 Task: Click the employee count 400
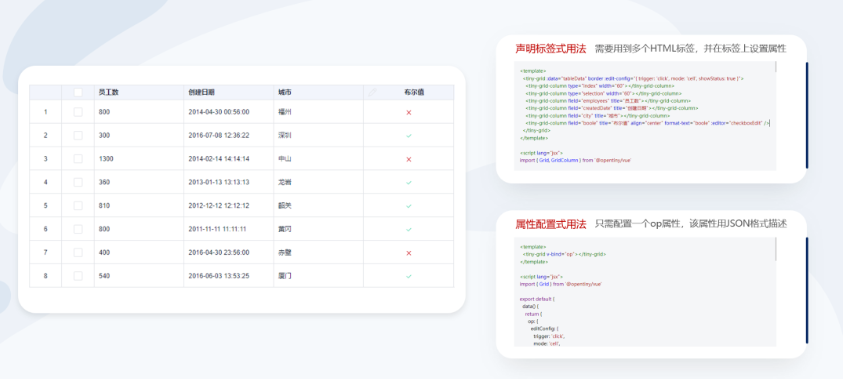point(104,253)
